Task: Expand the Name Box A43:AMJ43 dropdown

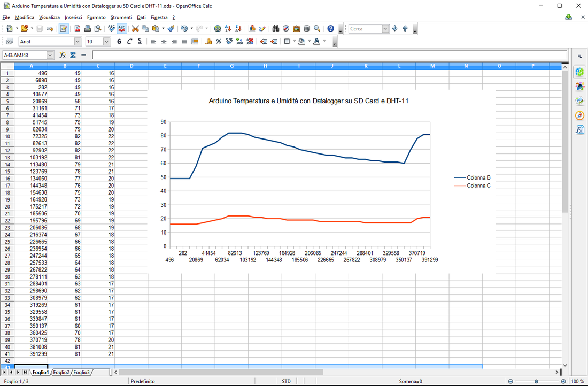Action: point(50,55)
